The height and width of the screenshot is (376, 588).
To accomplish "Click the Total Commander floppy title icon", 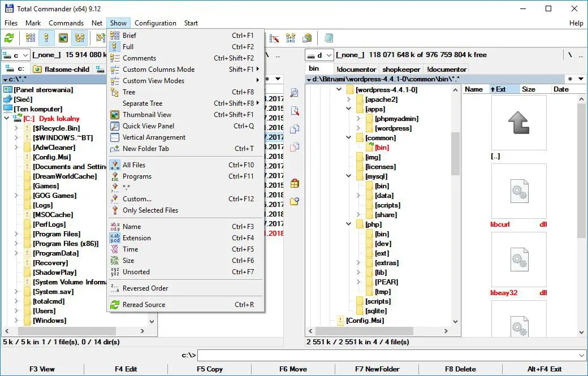I will tap(8, 8).
